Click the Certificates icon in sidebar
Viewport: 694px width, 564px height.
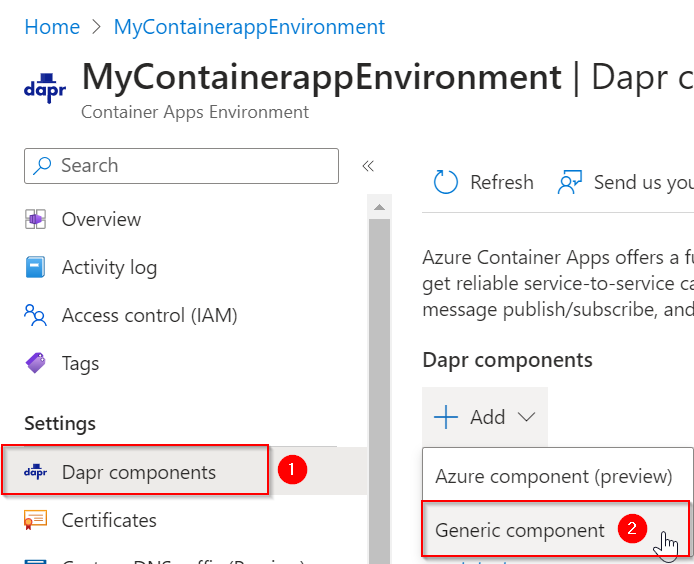[x=35, y=520]
